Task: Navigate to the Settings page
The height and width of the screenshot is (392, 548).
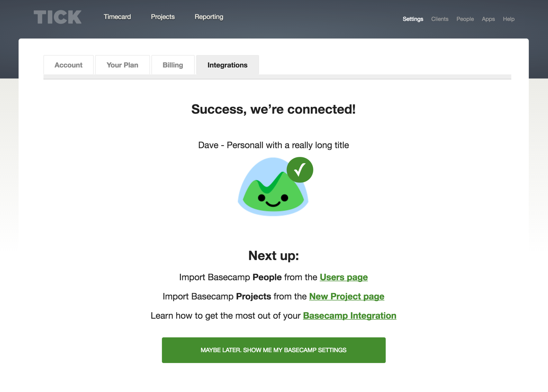Action: 413,19
